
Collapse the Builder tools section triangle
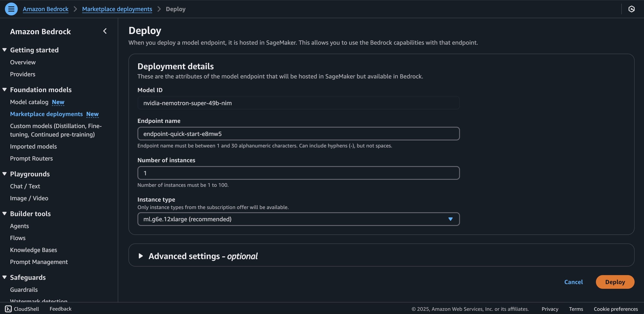pos(4,214)
